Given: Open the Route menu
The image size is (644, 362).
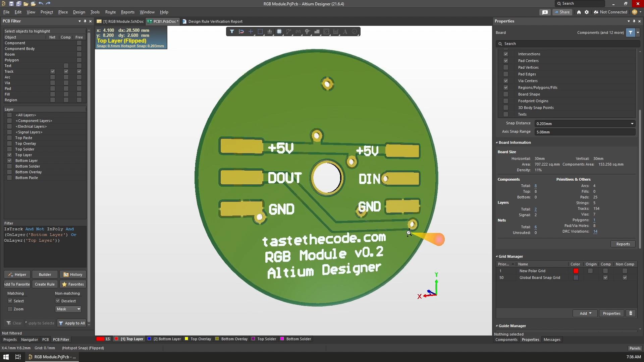Looking at the screenshot, I should pyautogui.click(x=110, y=12).
